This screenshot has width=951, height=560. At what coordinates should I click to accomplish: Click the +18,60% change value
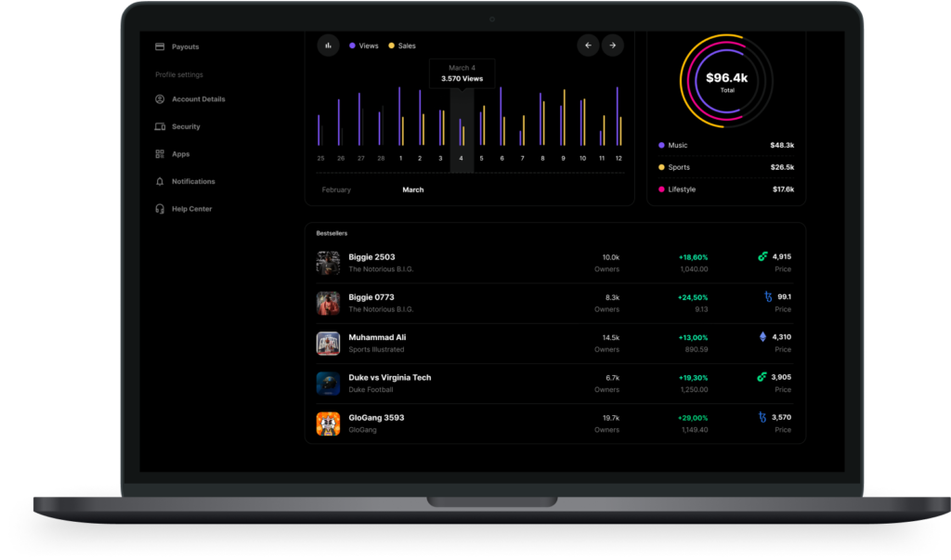click(x=693, y=257)
